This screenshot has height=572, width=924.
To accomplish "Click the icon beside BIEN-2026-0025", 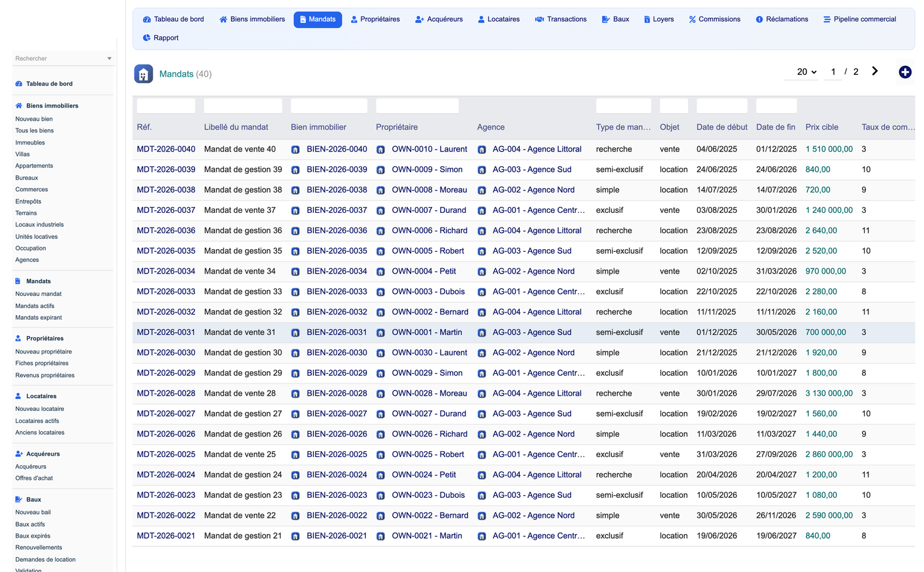I will coord(295,455).
